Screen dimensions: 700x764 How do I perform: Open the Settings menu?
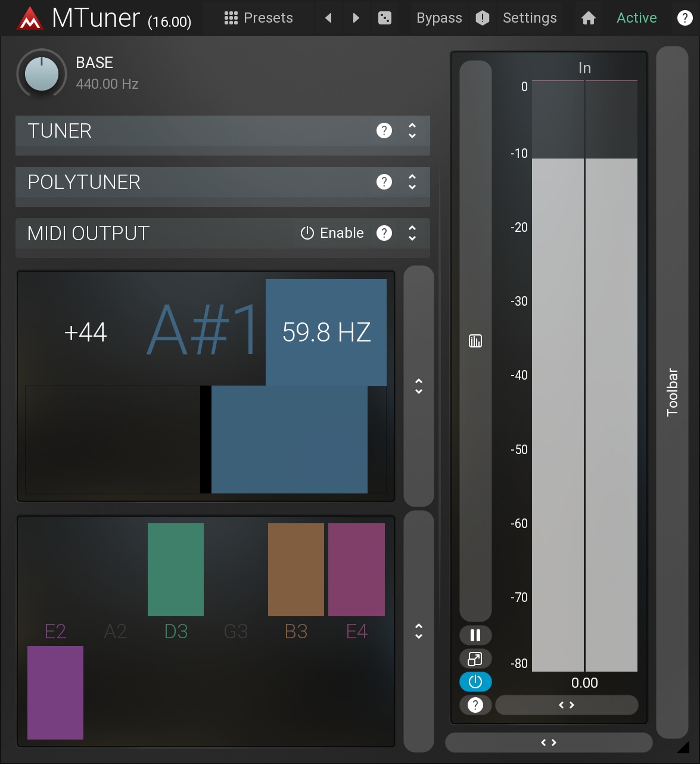click(530, 18)
